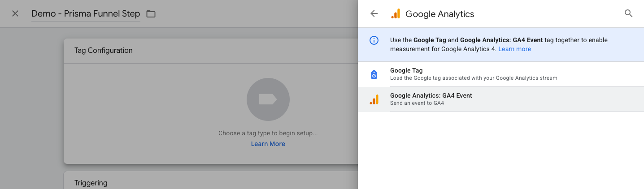Screen dimensions: 644x189
Task: Go back using the left arrow icon
Action: [374, 13]
